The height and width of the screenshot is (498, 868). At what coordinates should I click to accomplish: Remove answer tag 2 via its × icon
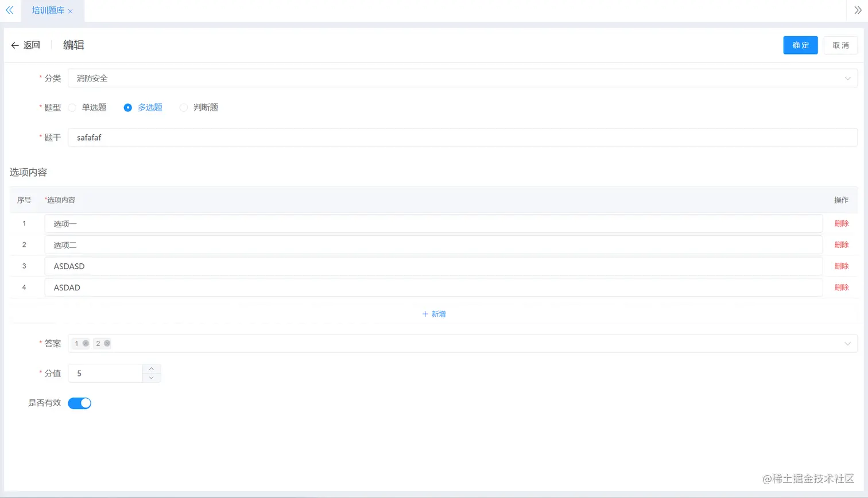point(108,343)
